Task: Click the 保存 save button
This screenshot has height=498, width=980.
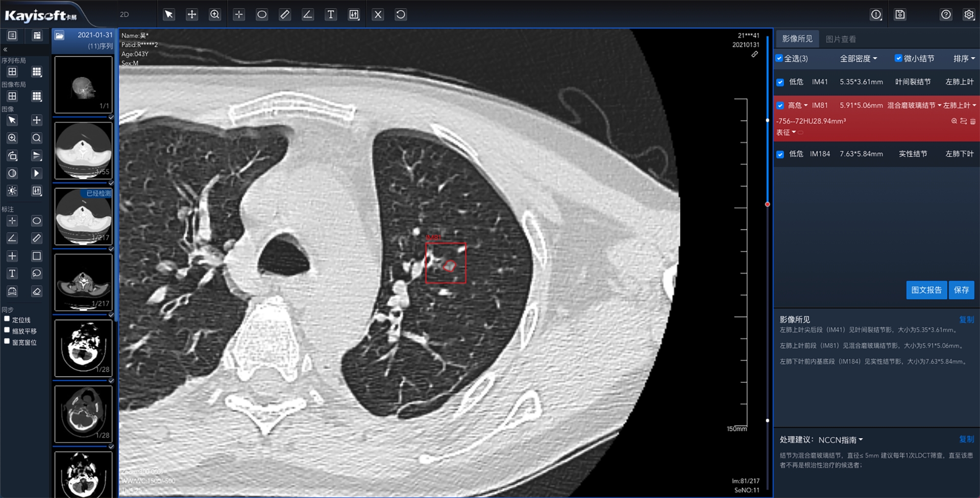Action: pos(961,290)
